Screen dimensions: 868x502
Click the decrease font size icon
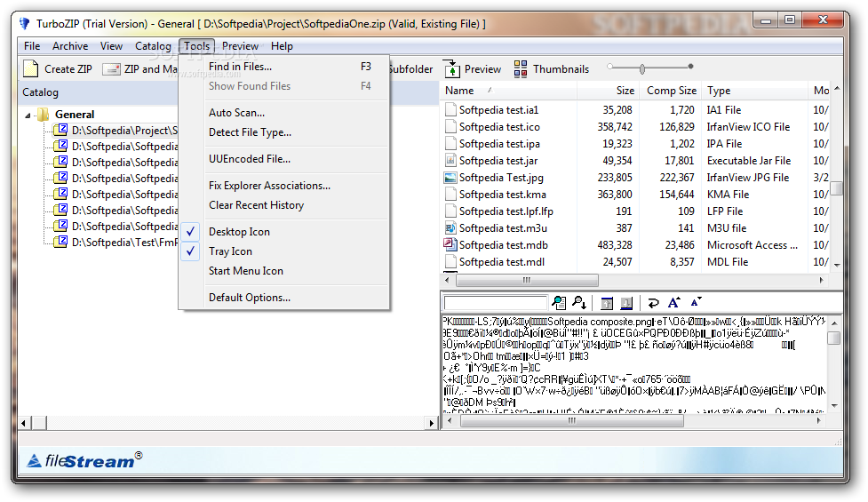(x=696, y=301)
